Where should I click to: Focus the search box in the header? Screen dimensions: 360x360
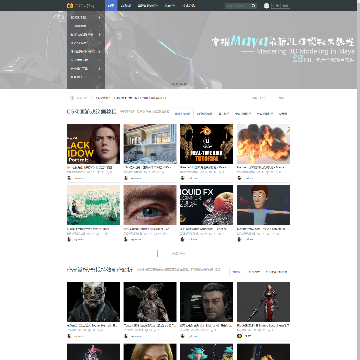(238, 6)
